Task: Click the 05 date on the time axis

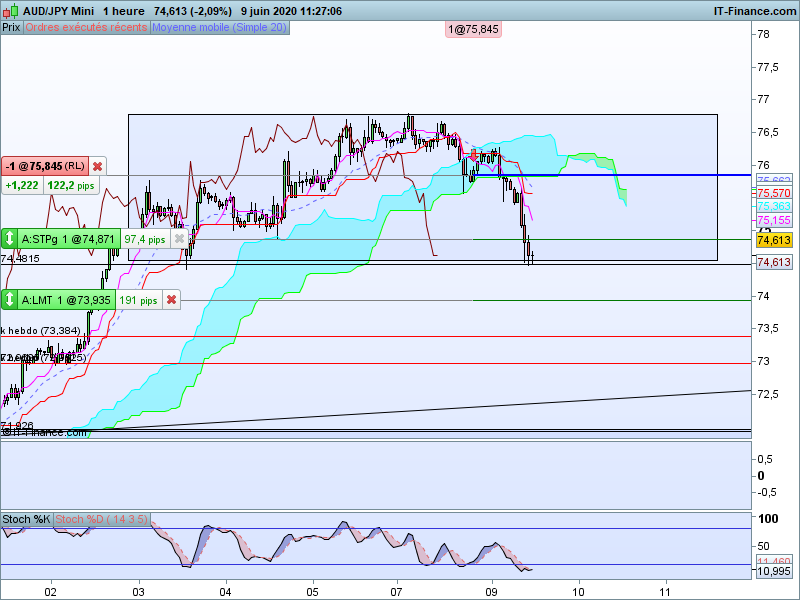Action: click(312, 592)
